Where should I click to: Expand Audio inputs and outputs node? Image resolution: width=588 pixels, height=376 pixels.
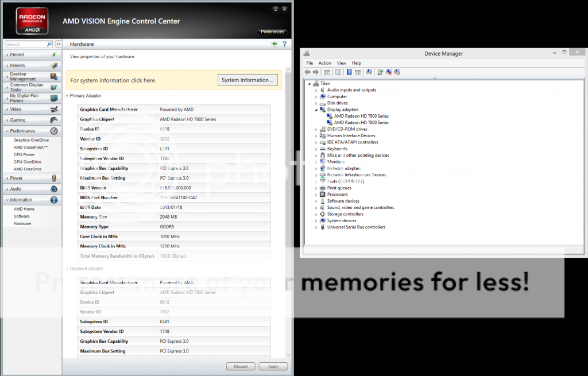[316, 90]
